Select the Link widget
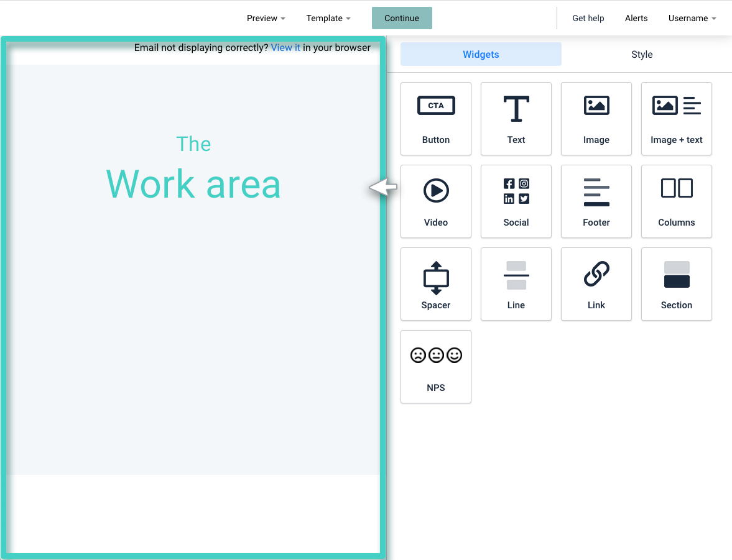 click(x=596, y=284)
